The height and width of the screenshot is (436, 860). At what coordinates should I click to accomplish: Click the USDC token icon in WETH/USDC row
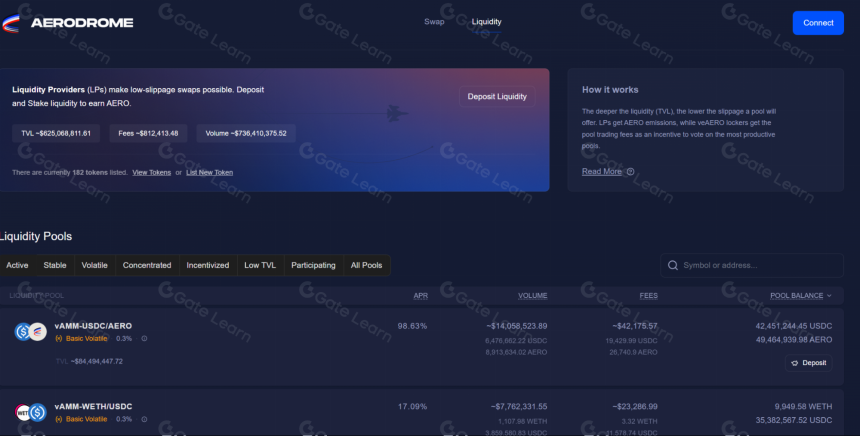pos(38,412)
